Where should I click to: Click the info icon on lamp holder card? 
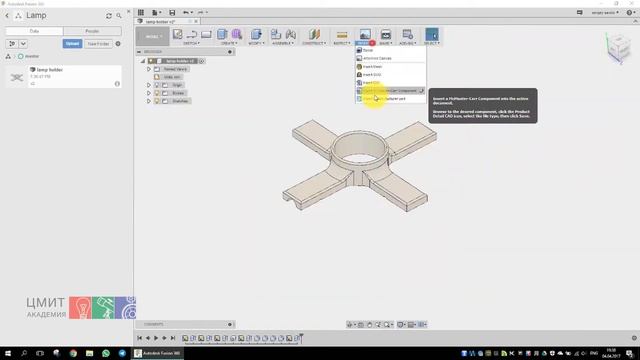pos(117,84)
